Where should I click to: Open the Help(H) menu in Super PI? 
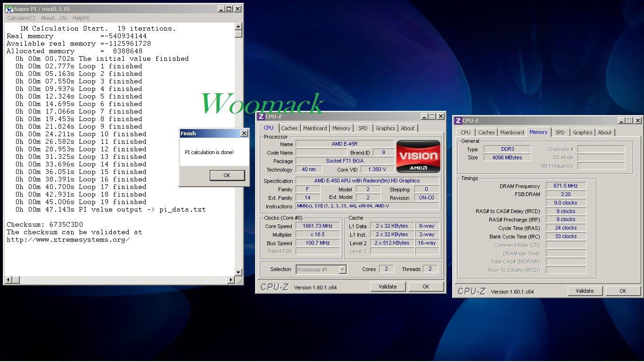tap(81, 18)
